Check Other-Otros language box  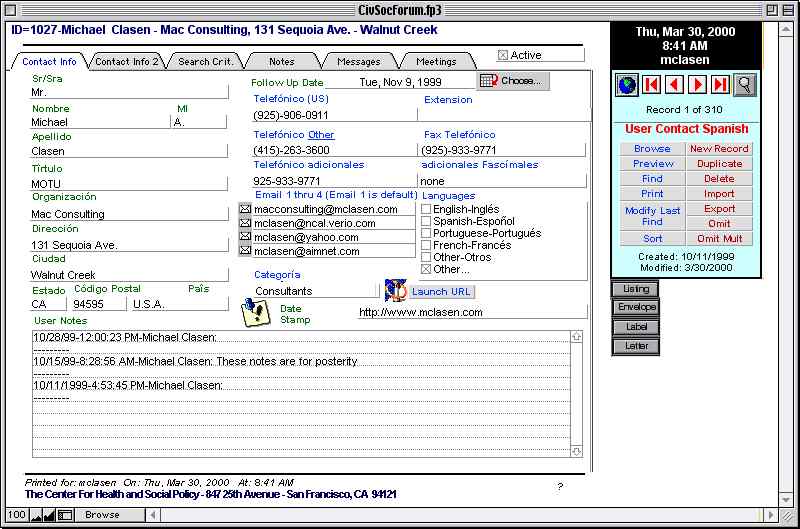[x=426, y=257]
